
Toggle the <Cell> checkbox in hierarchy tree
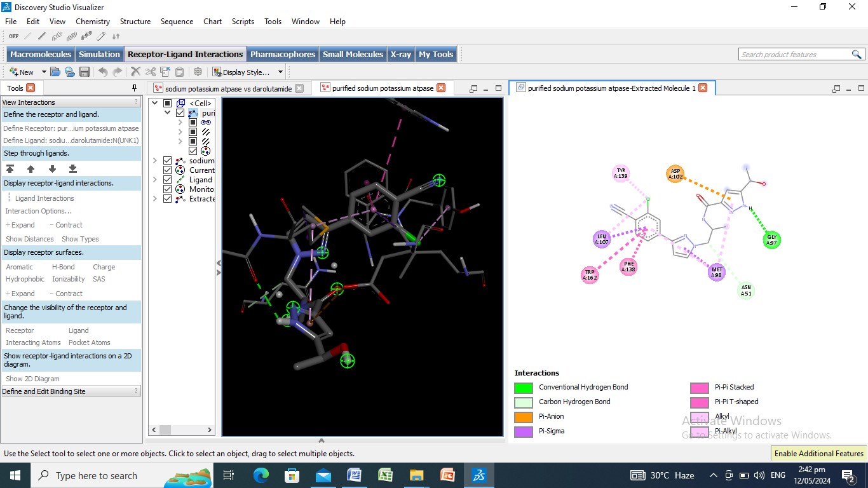168,104
